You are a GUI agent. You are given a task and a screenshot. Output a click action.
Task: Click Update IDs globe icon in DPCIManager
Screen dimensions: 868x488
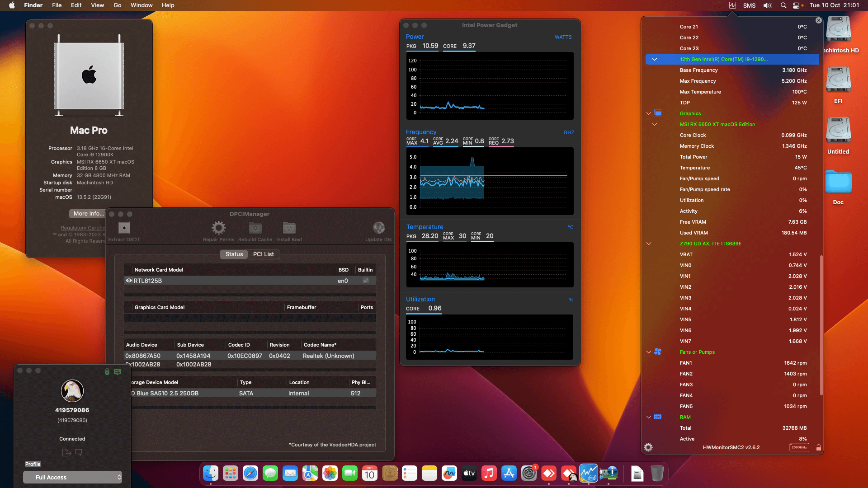point(379,228)
